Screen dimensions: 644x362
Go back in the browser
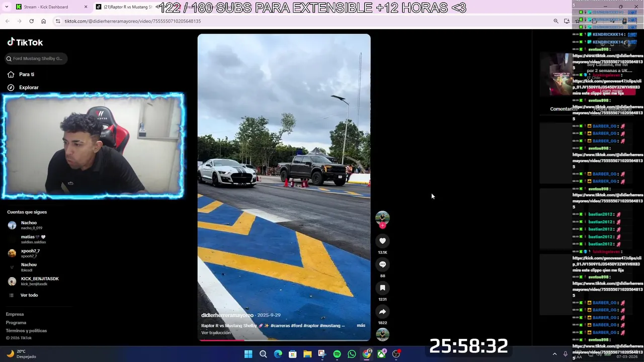(x=7, y=21)
